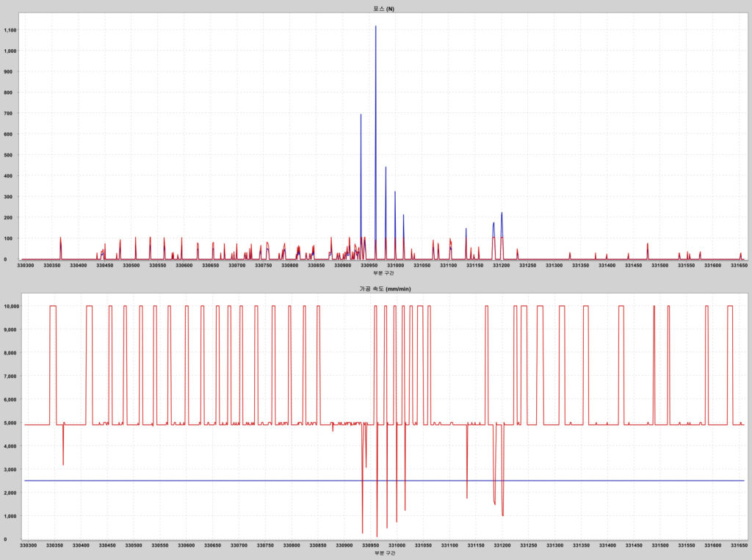Click the 5,000 speed axis value
The width and height of the screenshot is (752, 560).
pyautogui.click(x=10, y=423)
